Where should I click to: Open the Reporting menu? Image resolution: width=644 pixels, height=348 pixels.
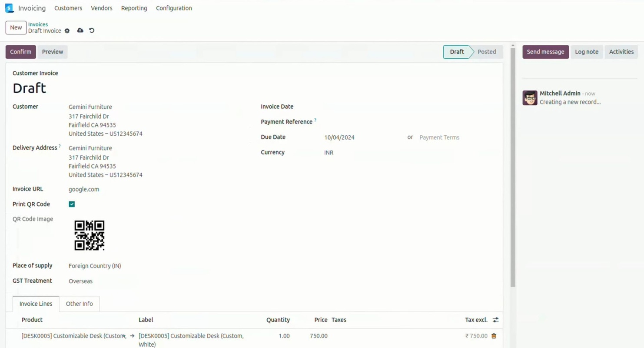pos(134,8)
